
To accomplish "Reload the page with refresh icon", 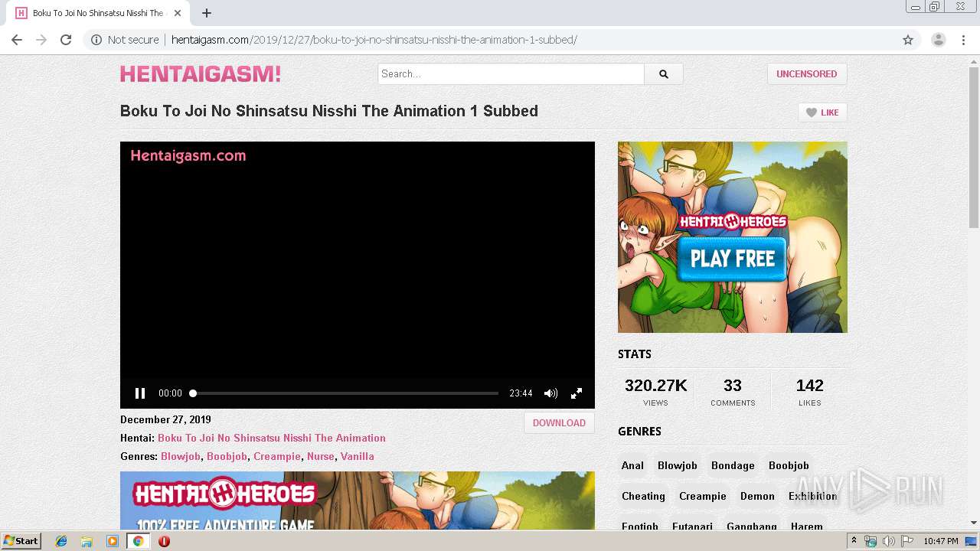I will (x=66, y=40).
